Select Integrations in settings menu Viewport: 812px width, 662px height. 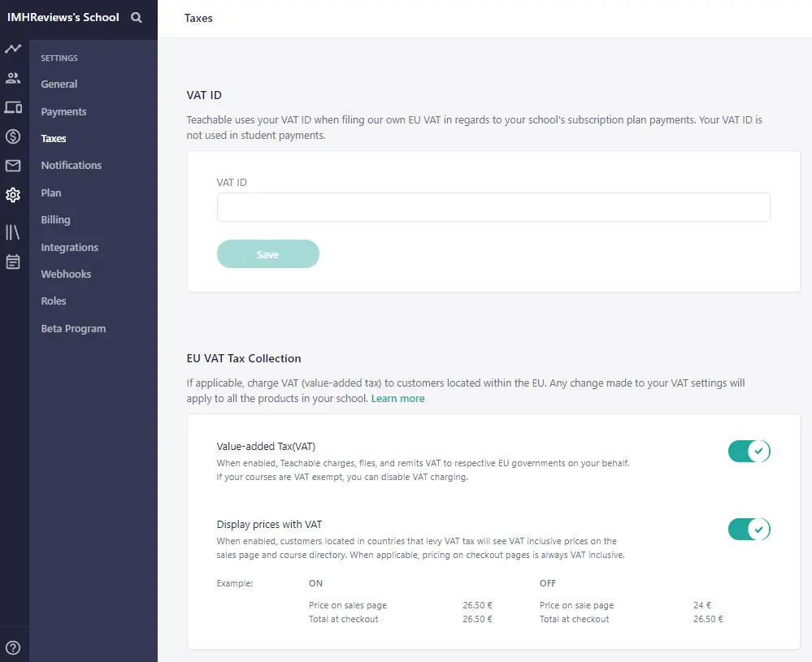click(x=70, y=248)
